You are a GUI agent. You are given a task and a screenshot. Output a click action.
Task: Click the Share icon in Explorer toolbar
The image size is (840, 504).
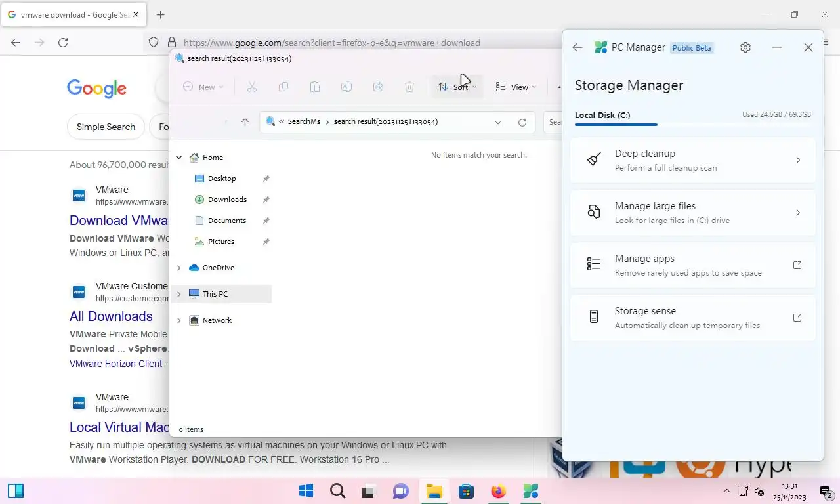[378, 87]
